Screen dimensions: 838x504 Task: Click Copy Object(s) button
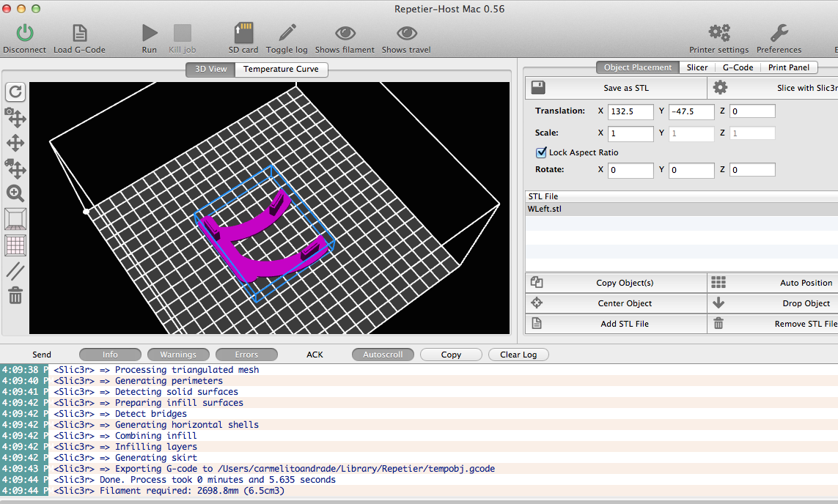coord(616,283)
